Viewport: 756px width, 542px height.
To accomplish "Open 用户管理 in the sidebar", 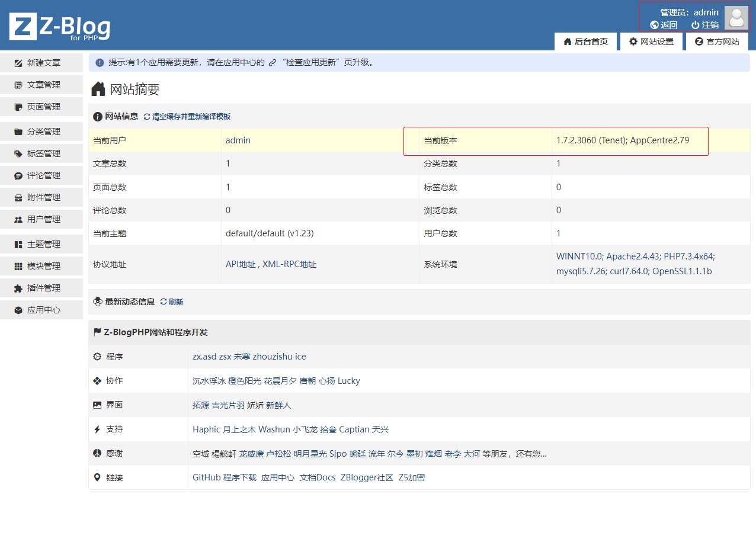I will tap(41, 219).
